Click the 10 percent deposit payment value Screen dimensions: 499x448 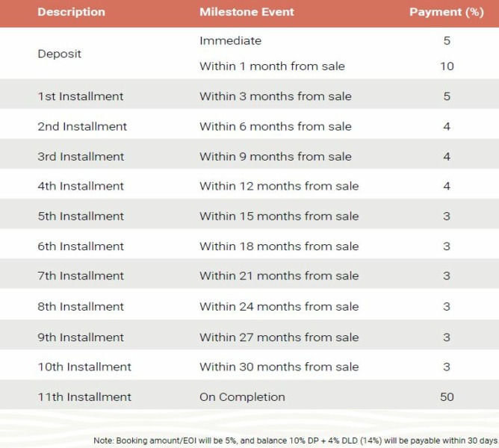(x=447, y=66)
